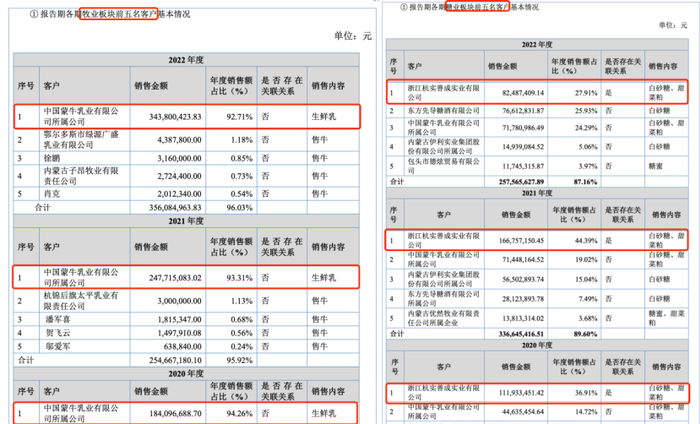Select the 1.18% percentage cell
The height and width of the screenshot is (424, 700).
pos(242,140)
